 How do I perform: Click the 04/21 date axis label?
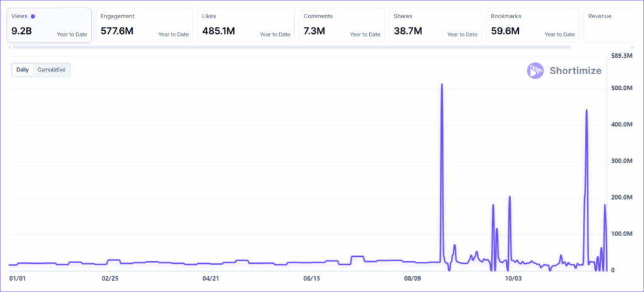click(x=211, y=278)
